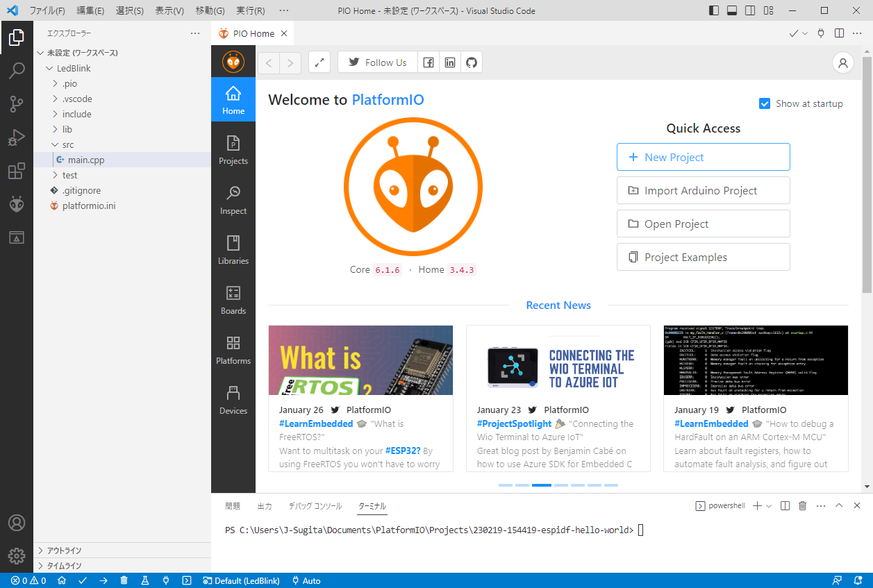Expand the アウトライン section
Viewport: 873px width, 588px height.
click(122, 551)
